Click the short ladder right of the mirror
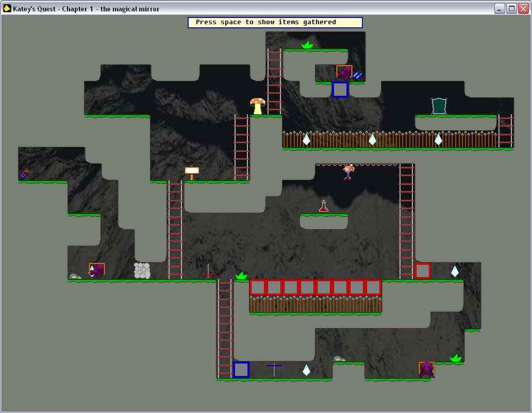The width and height of the screenshot is (532, 413). [505, 131]
